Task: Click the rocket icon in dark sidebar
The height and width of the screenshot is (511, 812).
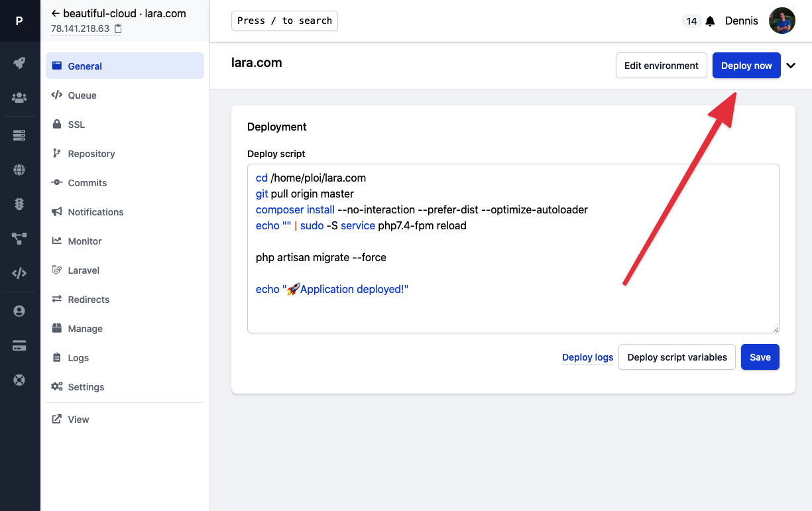Action: 19,63
